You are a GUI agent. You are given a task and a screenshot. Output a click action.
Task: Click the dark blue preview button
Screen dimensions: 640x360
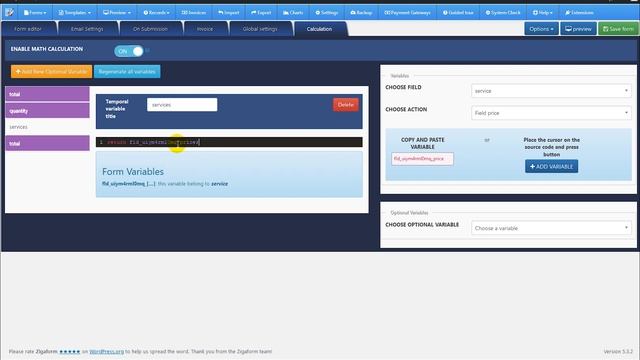click(x=578, y=29)
